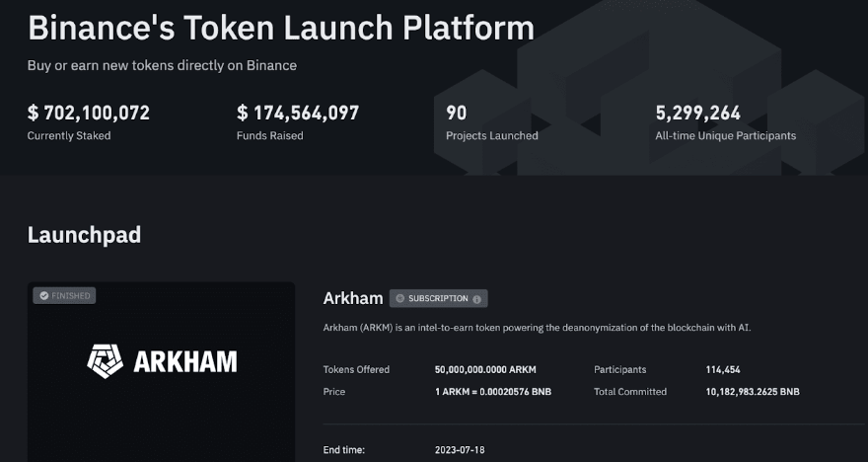Click 'Buy or earn new tokens directly on Binance'
Viewport: 868px width, 462px height.
point(162,65)
